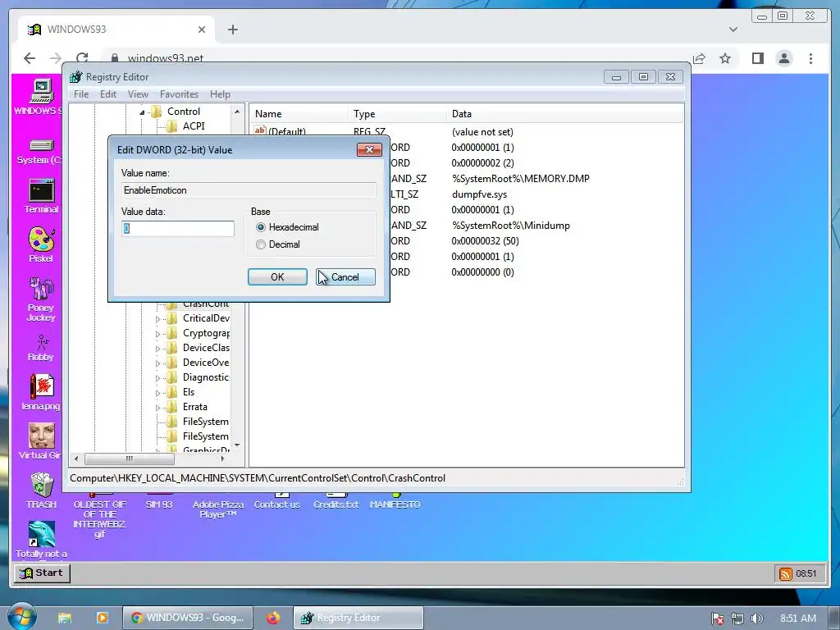Select the %SystemRoot%\MEMORY.DMP data value

click(520, 178)
